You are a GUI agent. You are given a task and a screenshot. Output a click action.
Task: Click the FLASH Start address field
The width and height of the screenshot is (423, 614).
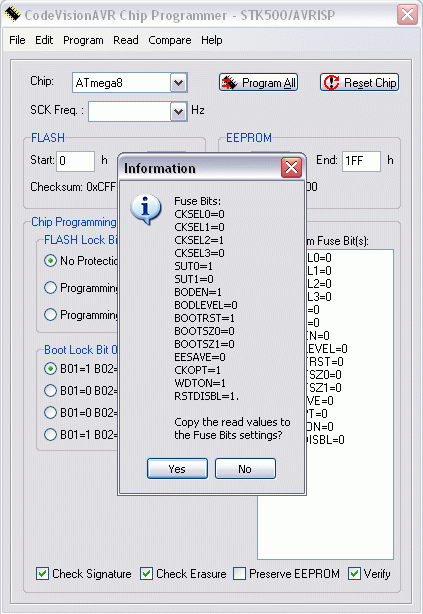tap(76, 161)
